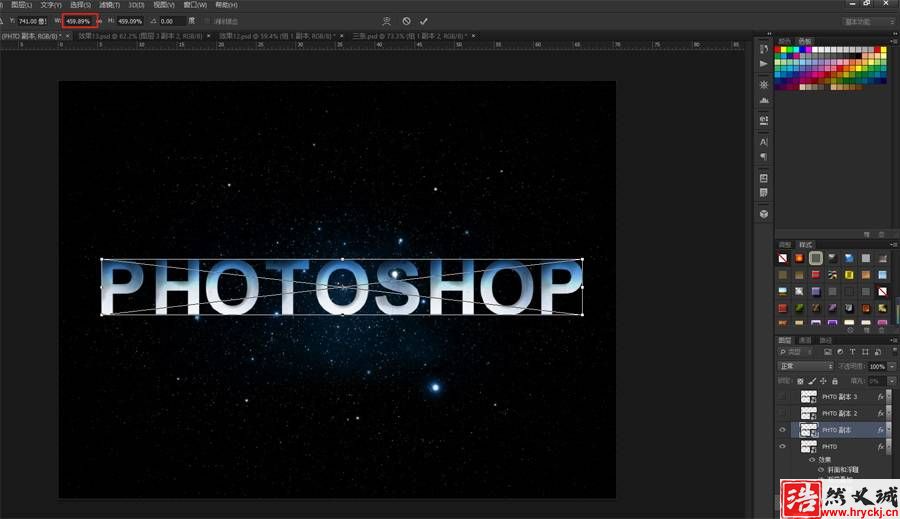
Task: Switch to warp mode icon in options bar
Action: coord(386,21)
